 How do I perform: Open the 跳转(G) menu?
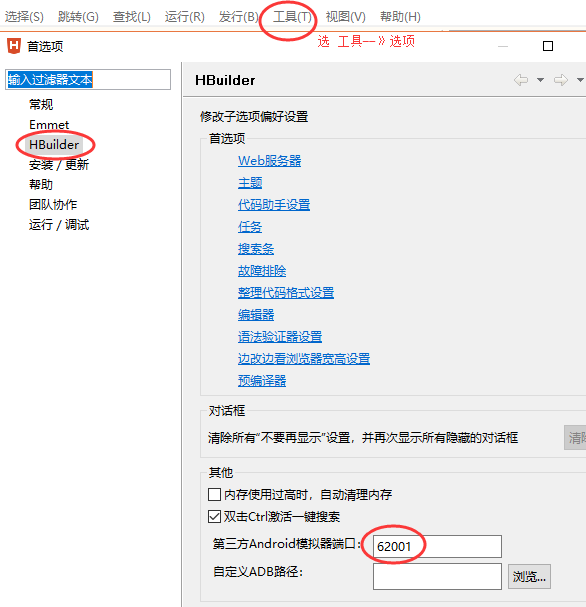[78, 17]
